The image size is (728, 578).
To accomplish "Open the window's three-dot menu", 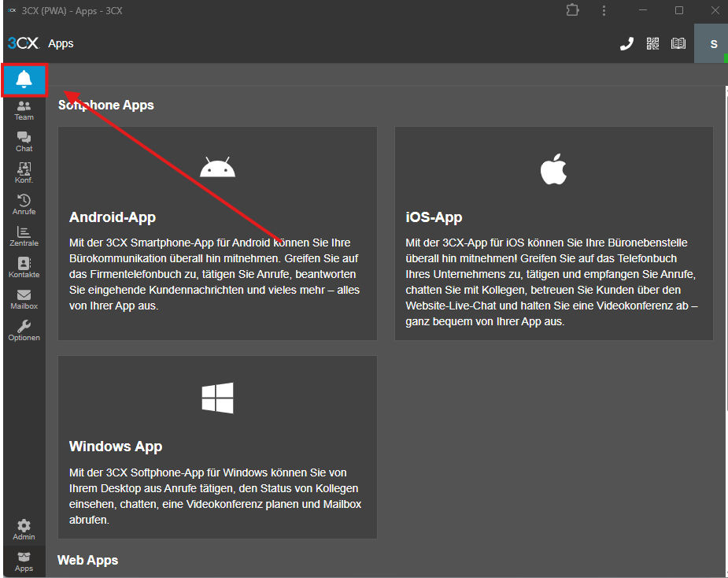I will click(604, 10).
